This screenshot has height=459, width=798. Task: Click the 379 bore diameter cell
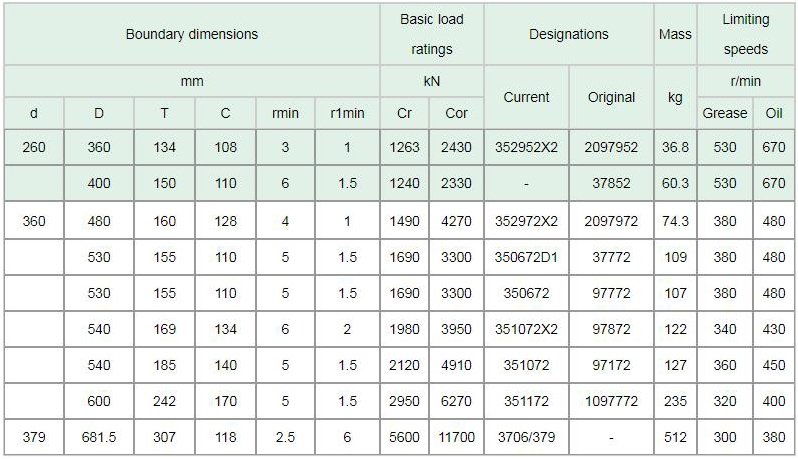click(34, 436)
